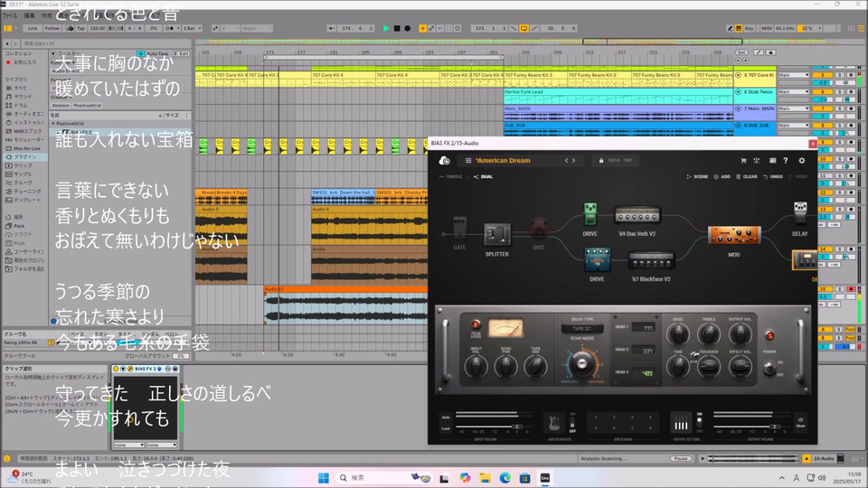Select the orange MOD rack unit
The image size is (868, 488).
734,235
